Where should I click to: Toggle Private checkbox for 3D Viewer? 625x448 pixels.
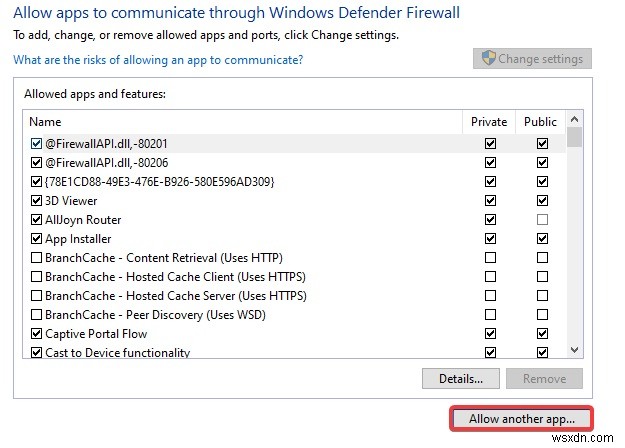tap(490, 200)
